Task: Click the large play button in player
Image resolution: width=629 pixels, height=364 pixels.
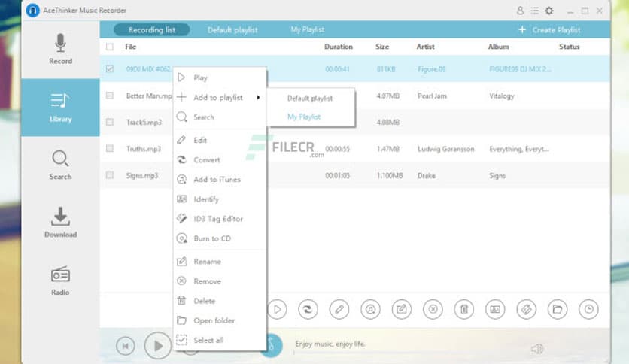Action: (158, 345)
